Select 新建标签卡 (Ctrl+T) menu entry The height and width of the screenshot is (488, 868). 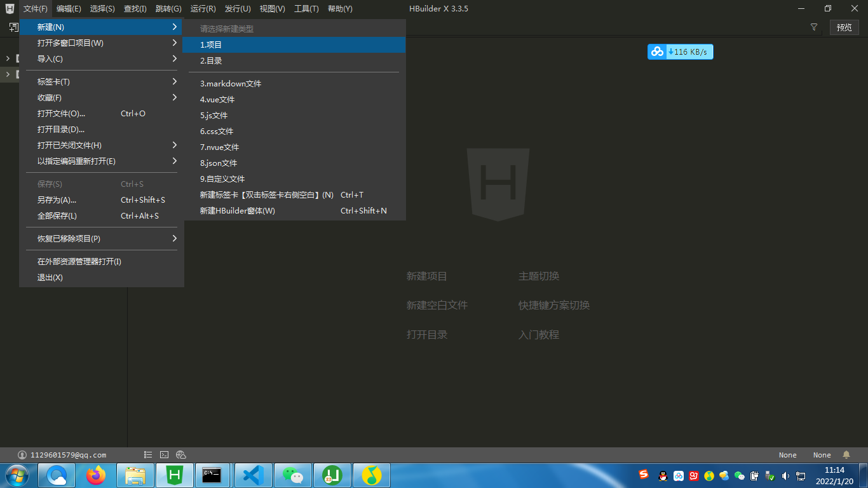coord(294,194)
